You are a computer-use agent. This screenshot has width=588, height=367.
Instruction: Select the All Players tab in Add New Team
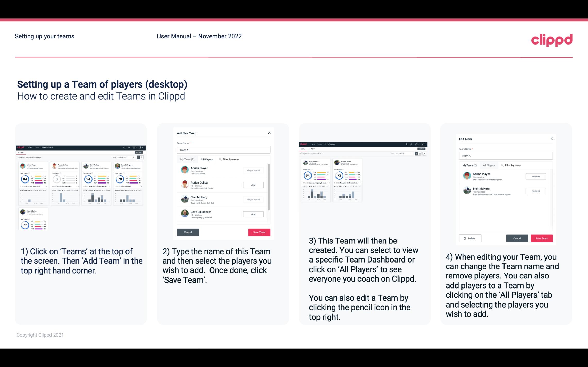207,159
